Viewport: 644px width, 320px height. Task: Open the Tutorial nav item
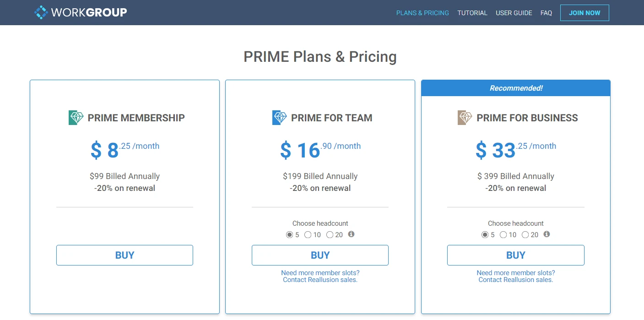[472, 13]
